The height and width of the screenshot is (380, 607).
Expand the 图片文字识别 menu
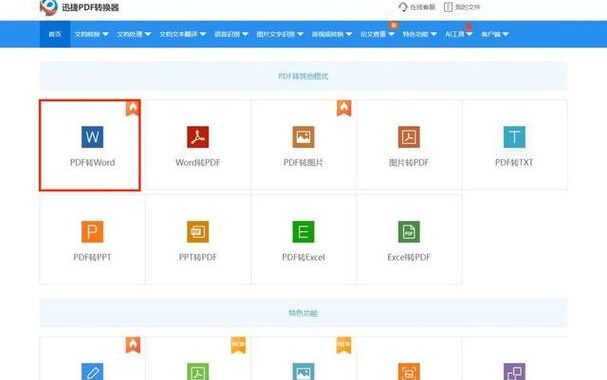[x=280, y=34]
